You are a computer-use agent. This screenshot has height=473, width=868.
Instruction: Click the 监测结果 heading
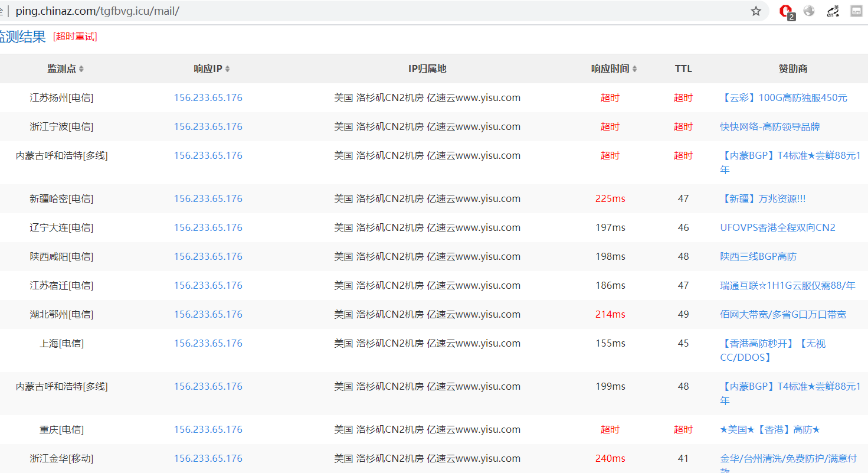click(22, 37)
